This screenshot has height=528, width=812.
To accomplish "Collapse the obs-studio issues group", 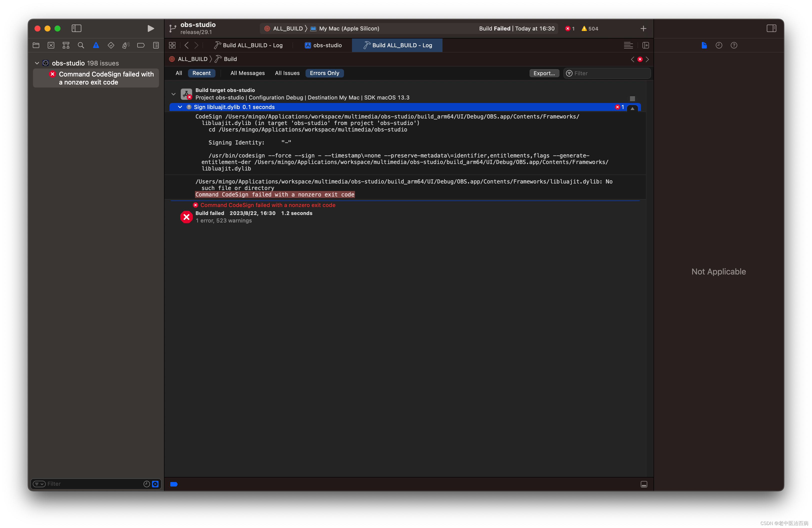I will (x=37, y=63).
